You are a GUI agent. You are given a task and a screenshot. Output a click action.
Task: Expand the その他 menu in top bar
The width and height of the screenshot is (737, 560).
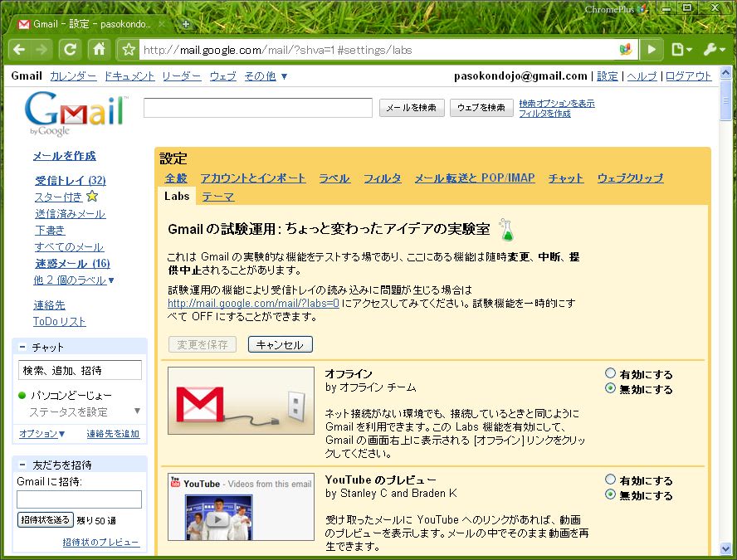point(266,76)
